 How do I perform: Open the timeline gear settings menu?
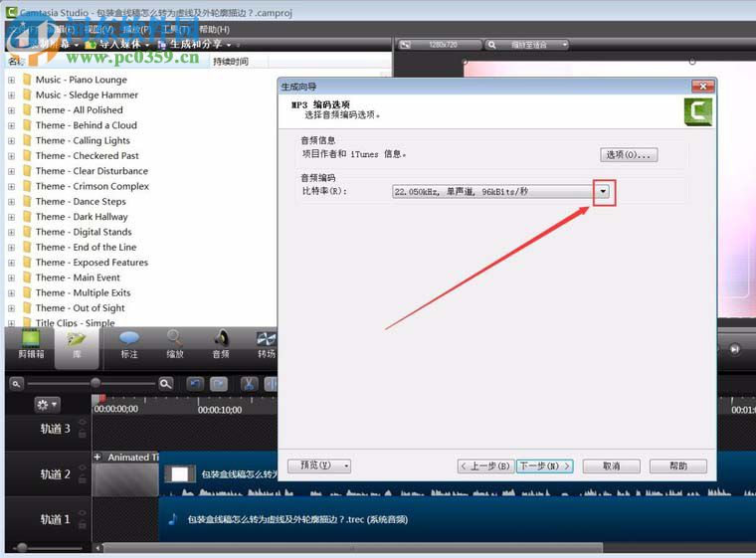[x=47, y=404]
